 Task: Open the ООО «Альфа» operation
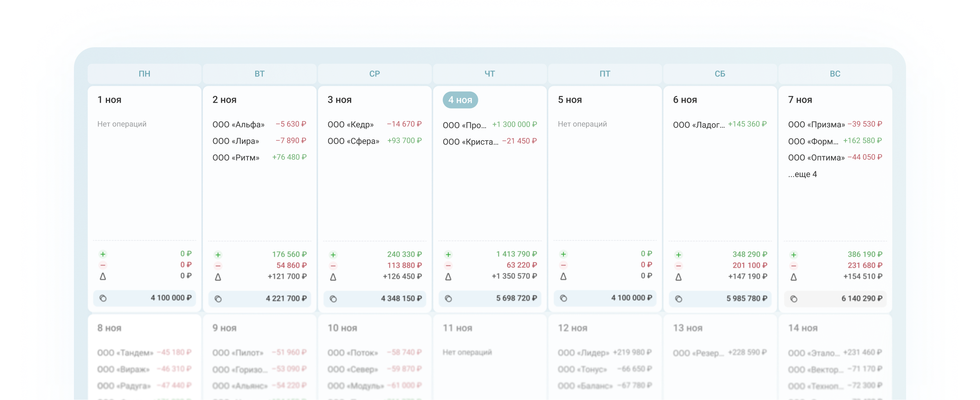pos(260,124)
